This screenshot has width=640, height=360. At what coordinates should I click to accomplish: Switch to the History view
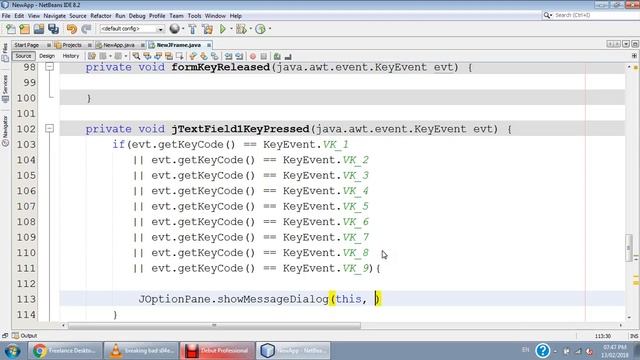pos(71,56)
